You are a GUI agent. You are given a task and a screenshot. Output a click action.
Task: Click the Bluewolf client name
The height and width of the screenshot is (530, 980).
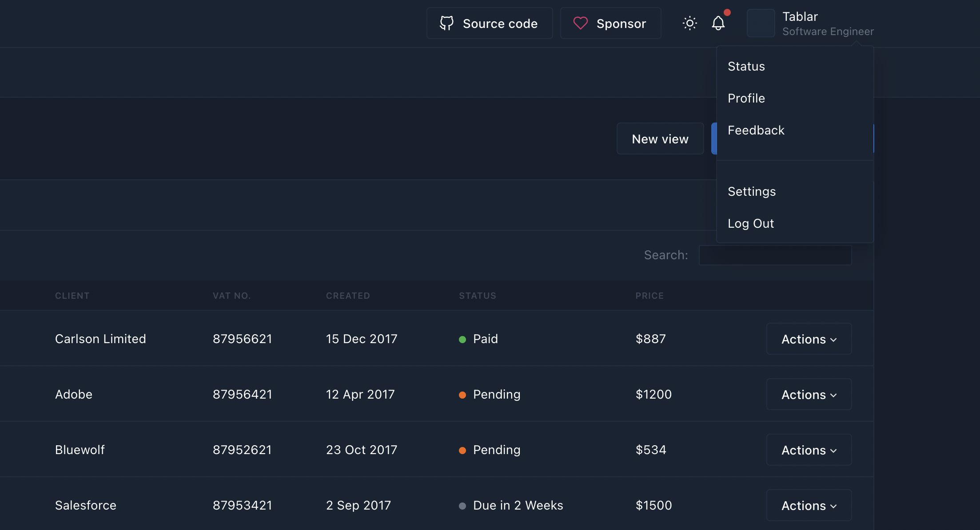pyautogui.click(x=80, y=450)
